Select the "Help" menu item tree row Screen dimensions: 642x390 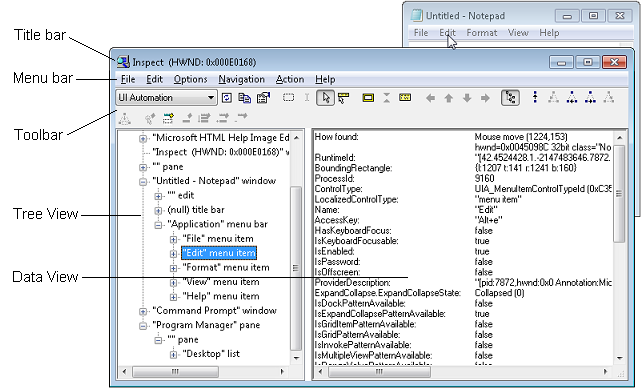point(221,296)
